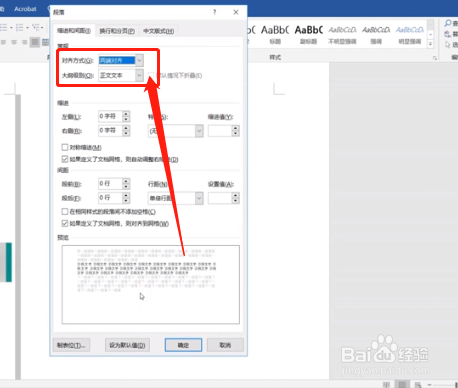This screenshot has height=388, width=458.
Task: Click the bullets list icon in ribbon
Action: click(3, 27)
